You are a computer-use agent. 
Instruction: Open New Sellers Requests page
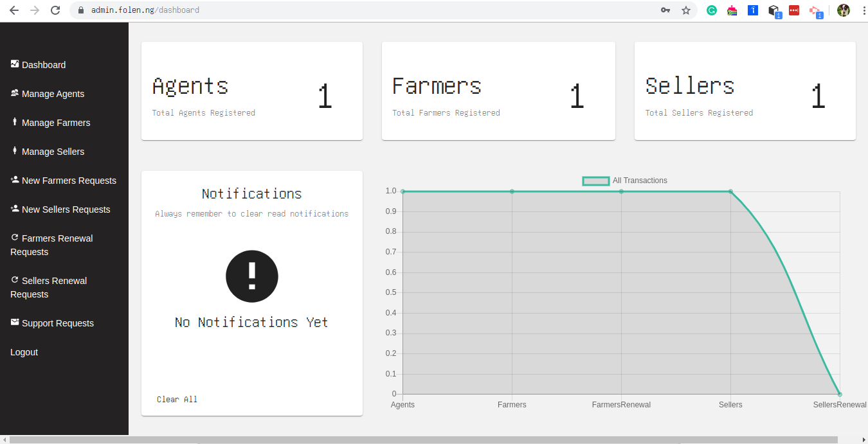pyautogui.click(x=66, y=209)
